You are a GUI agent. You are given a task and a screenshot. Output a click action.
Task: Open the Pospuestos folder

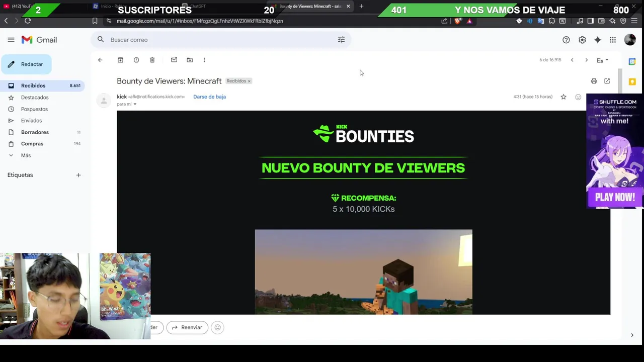tap(34, 109)
